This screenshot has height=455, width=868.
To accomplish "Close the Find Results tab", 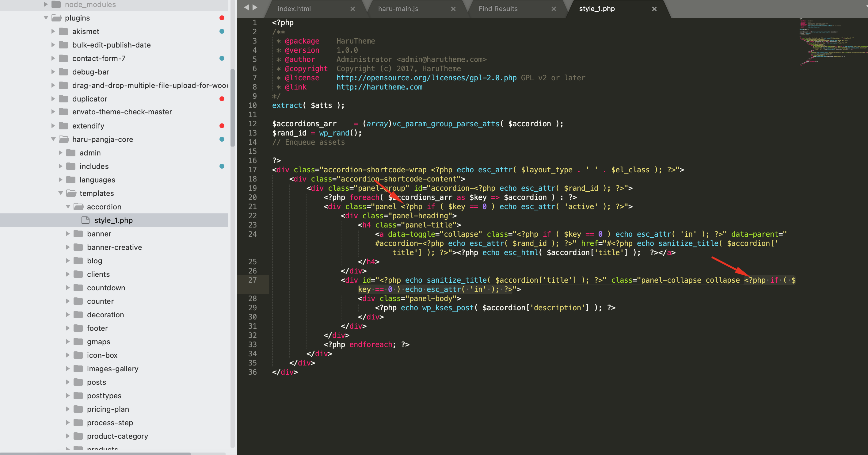I will (x=554, y=9).
